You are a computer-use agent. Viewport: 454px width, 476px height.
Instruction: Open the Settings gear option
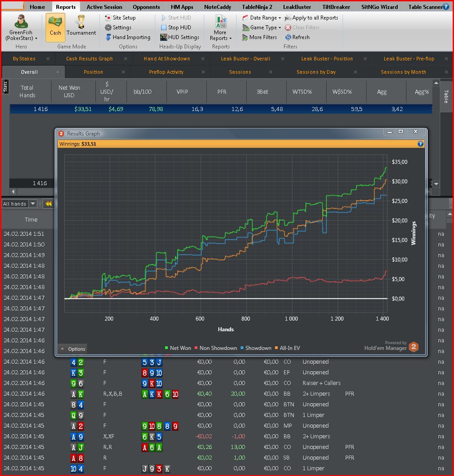point(118,28)
